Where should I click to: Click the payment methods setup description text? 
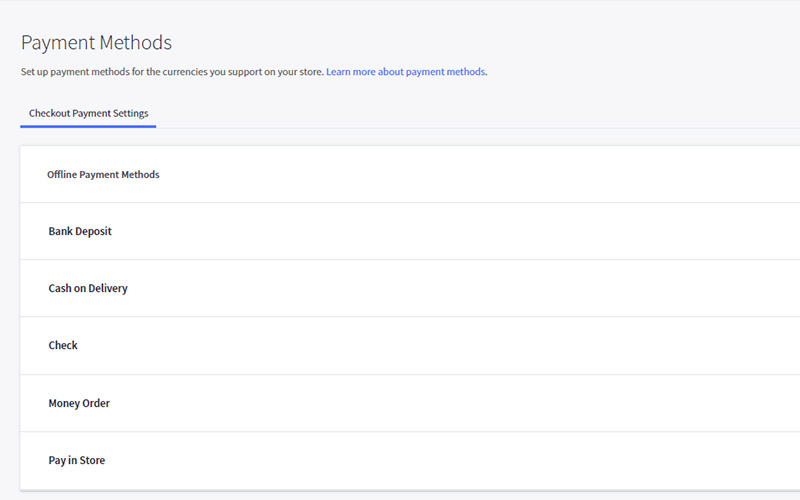[x=172, y=72]
